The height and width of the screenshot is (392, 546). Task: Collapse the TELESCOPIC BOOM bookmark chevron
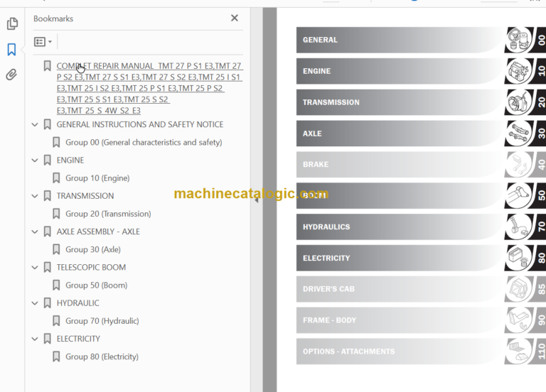(x=35, y=268)
